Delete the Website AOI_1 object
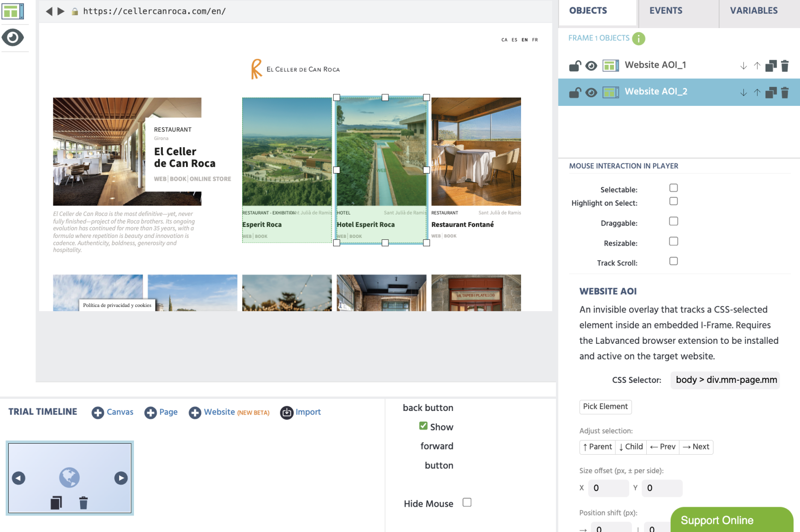The height and width of the screenshot is (532, 800). (x=785, y=66)
